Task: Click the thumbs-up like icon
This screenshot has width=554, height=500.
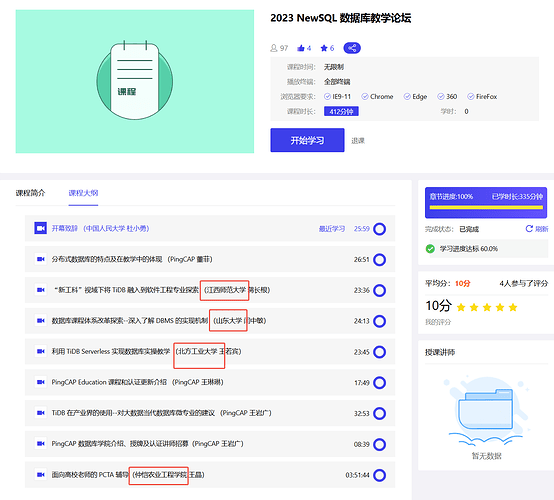Action: click(x=301, y=48)
